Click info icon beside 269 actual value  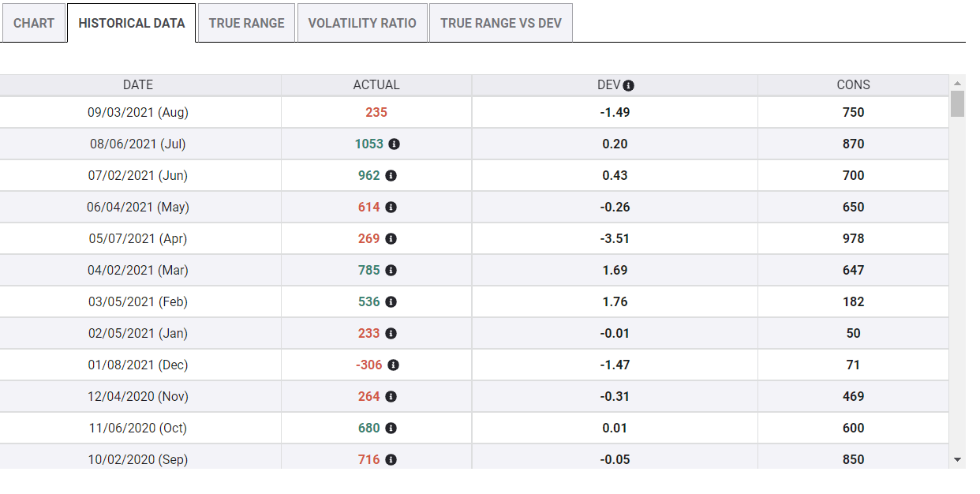(391, 239)
